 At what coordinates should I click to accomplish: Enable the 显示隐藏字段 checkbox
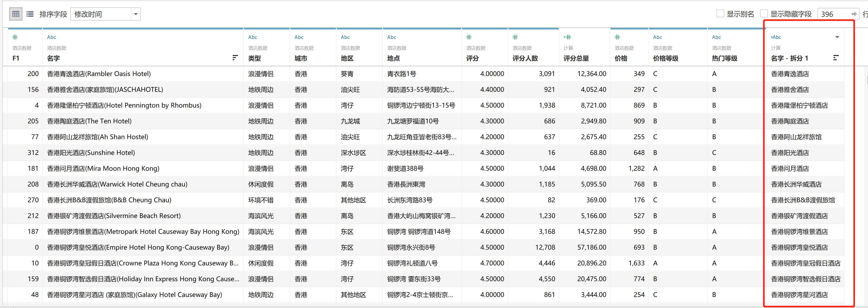pyautogui.click(x=764, y=14)
